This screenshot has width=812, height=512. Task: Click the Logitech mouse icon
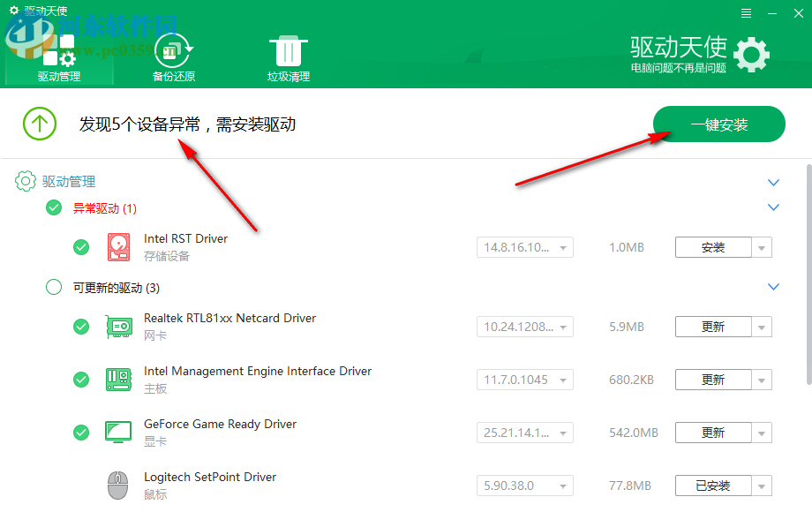tap(117, 486)
